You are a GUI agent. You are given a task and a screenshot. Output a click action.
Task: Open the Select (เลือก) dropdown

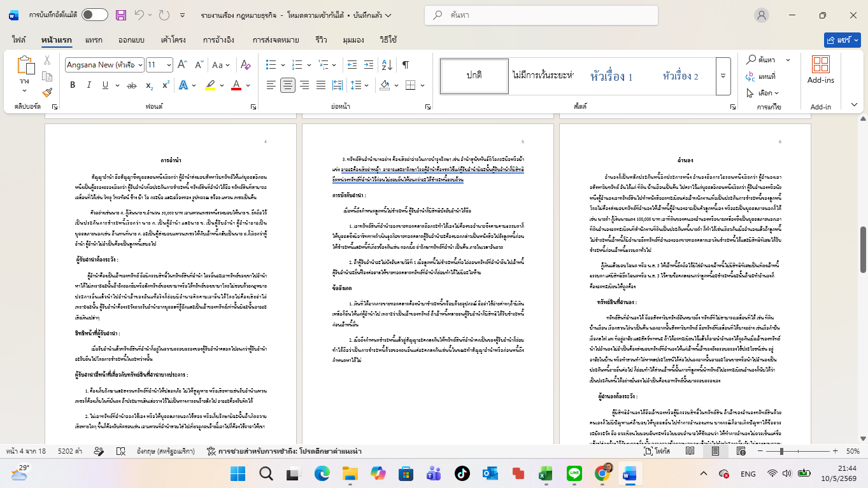[x=762, y=93]
